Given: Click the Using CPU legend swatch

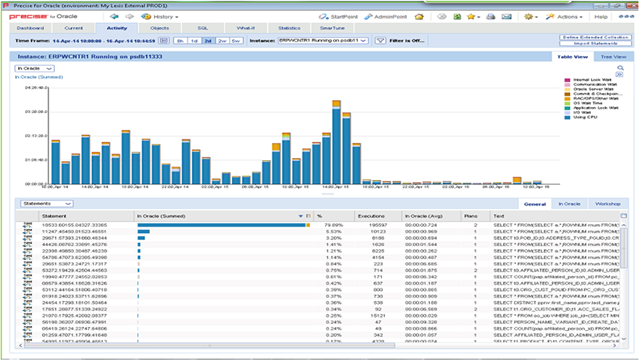Looking at the screenshot, I should tap(567, 117).
